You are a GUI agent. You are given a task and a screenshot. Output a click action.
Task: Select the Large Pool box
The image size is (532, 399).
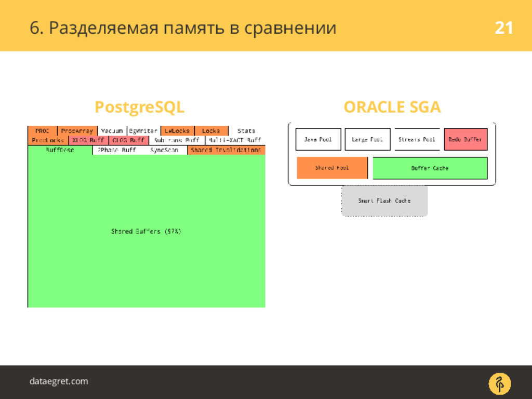(367, 139)
